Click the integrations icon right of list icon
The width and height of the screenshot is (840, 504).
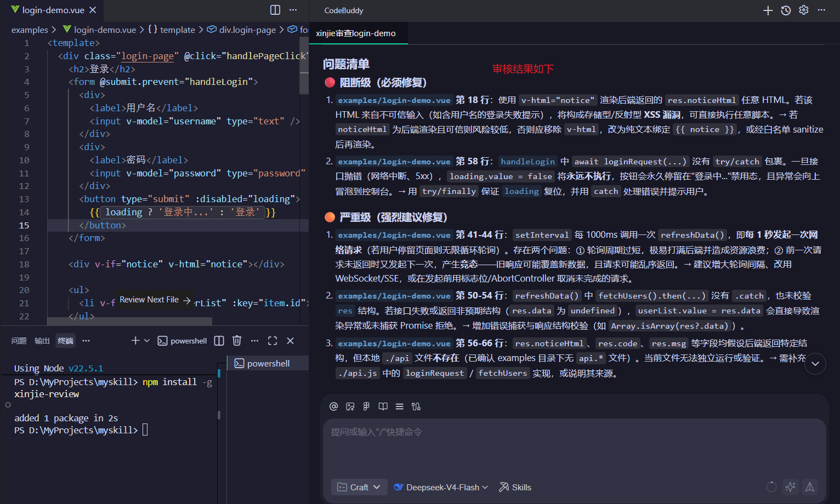click(x=416, y=406)
